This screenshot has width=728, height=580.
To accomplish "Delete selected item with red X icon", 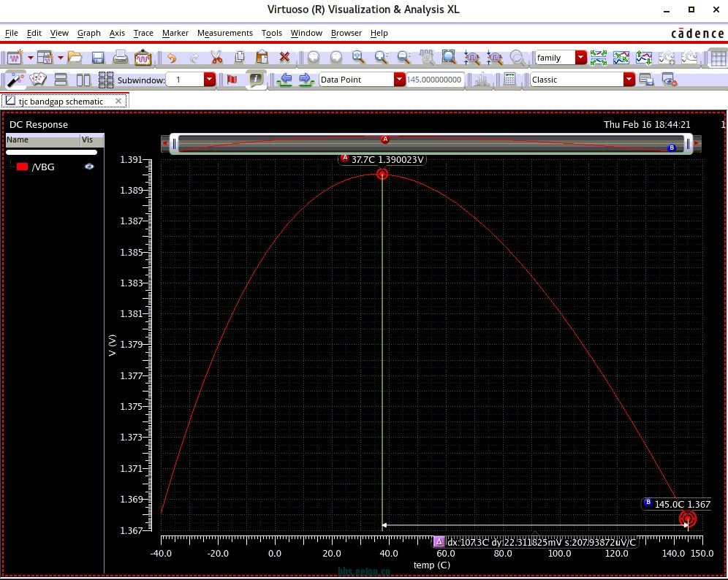I will 284,58.
